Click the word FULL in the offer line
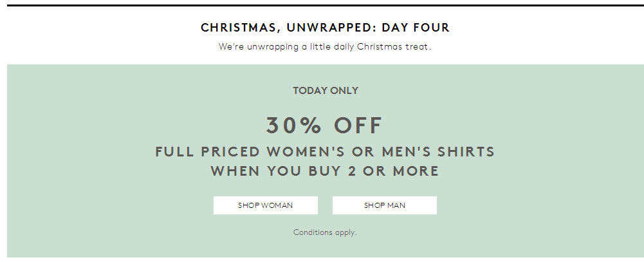This screenshot has width=644, height=262. (x=174, y=151)
